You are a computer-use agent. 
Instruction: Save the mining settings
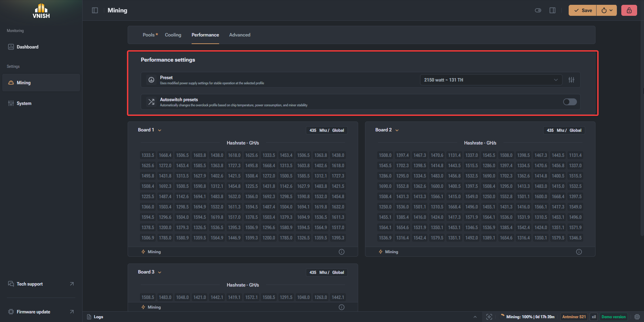coord(583,10)
